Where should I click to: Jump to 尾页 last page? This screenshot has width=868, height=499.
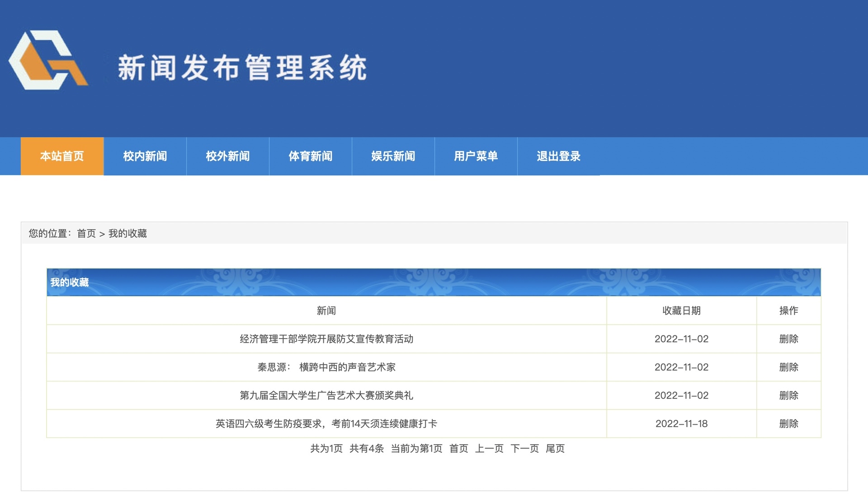555,449
